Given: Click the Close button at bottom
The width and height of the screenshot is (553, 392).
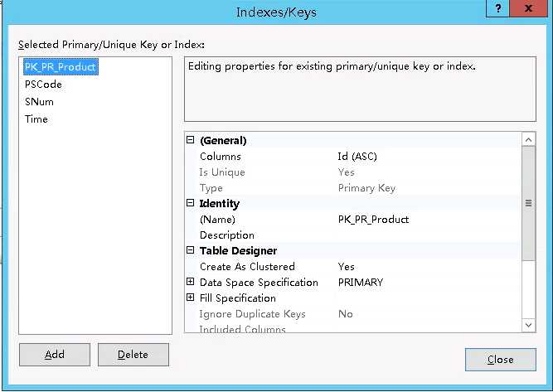Looking at the screenshot, I should pos(500,360).
